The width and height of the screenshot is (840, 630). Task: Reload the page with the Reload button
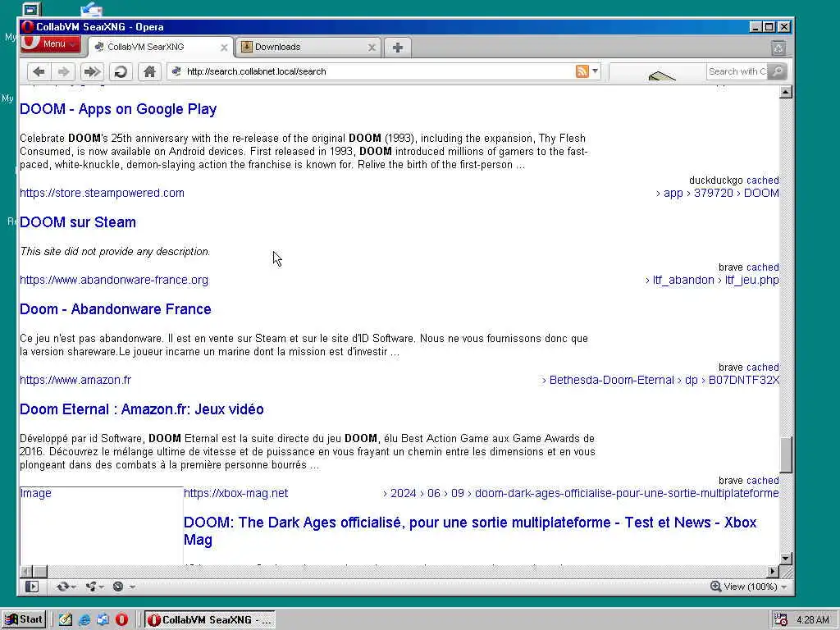(x=121, y=71)
